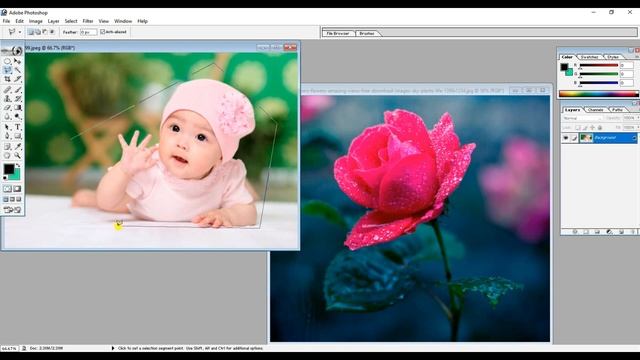Image resolution: width=640 pixels, height=360 pixels.
Task: Select the Eraser tool
Action: pos(7,107)
